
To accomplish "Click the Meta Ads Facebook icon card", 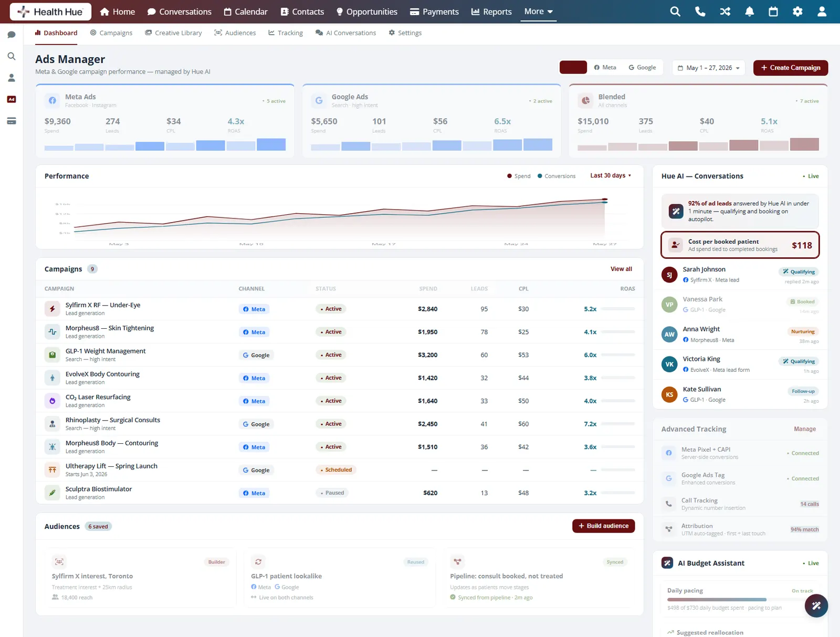I will point(52,100).
